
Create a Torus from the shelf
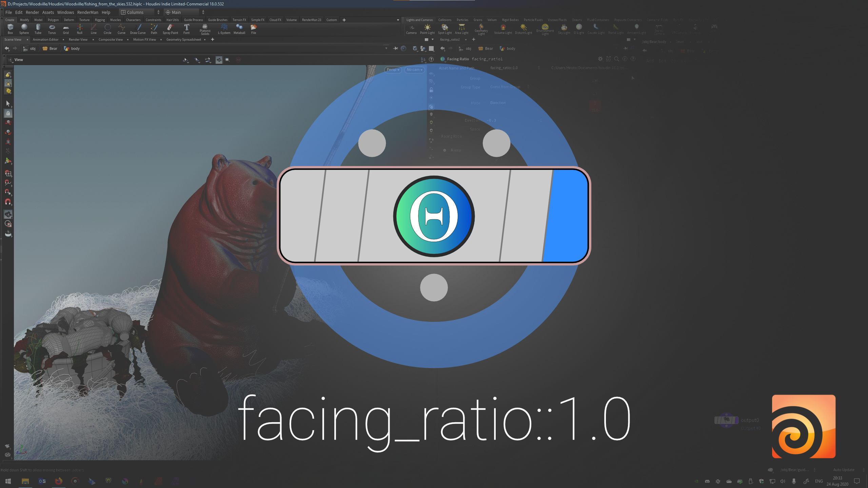click(52, 29)
